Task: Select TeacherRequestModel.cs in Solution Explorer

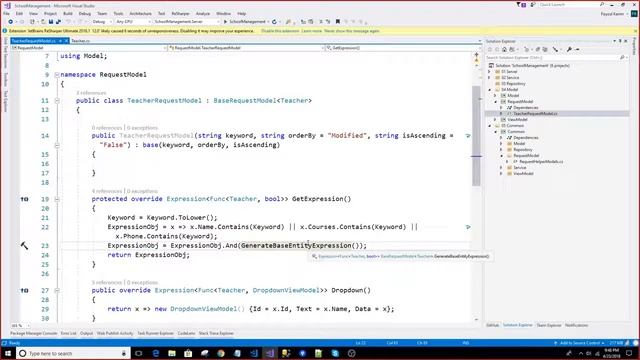Action: pos(536,113)
